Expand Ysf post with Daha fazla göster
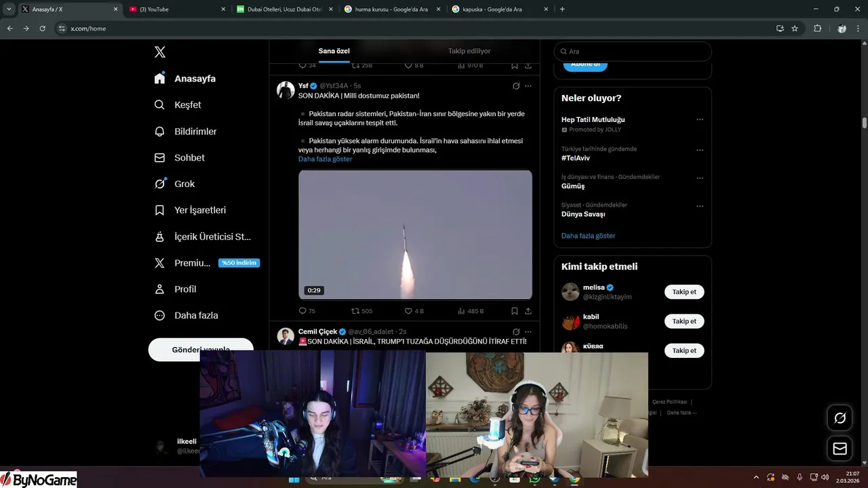868x488 pixels. (x=325, y=159)
